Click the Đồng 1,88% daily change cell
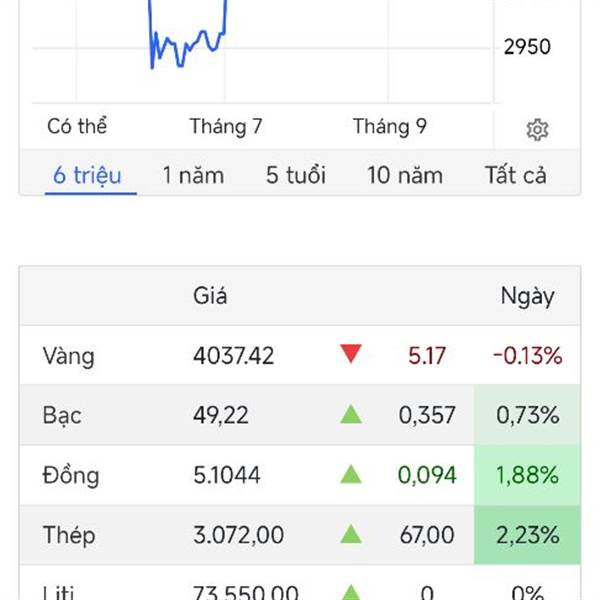This screenshot has height=600, width=600. 526,475
